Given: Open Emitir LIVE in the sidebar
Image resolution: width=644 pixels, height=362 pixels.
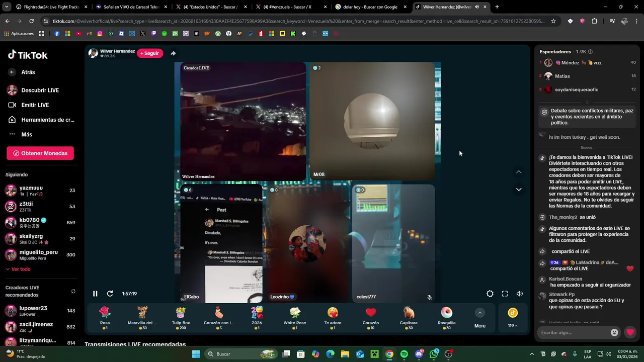Looking at the screenshot, I should 29,105.
